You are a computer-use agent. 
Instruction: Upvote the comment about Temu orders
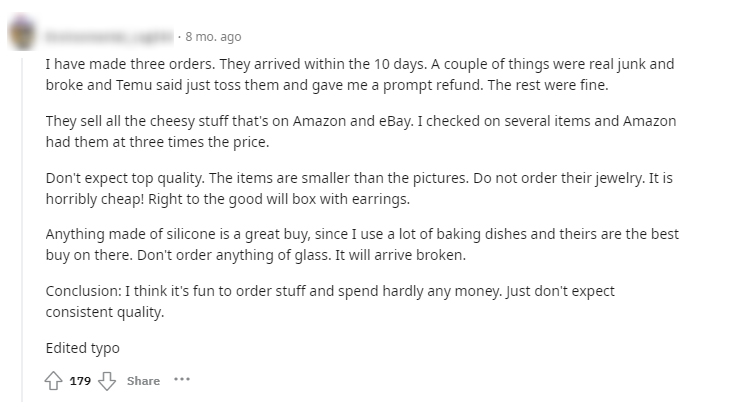pyautogui.click(x=54, y=381)
